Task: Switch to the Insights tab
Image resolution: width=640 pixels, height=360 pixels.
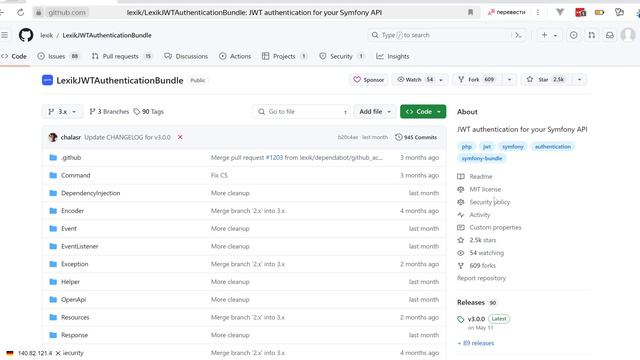Action: 393,56
